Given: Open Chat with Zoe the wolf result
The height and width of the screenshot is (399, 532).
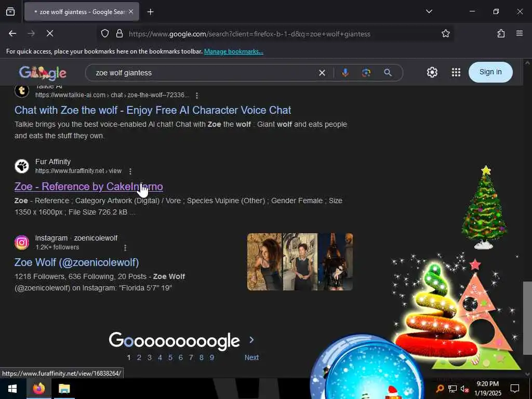Looking at the screenshot, I should coord(153,110).
